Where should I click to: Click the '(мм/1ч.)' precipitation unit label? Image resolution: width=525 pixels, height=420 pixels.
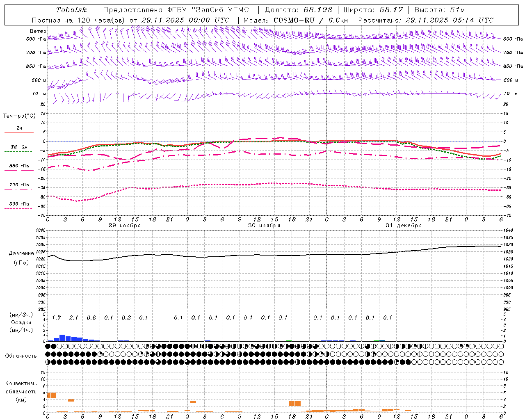21,330
